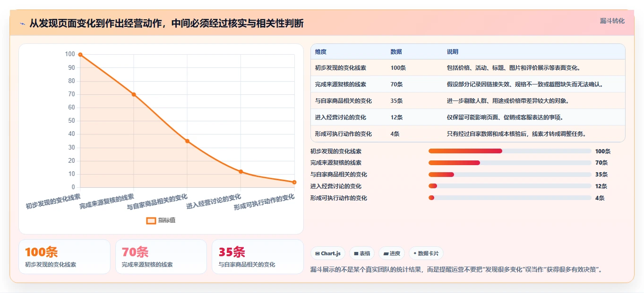Click x-axis label 形成可执行动作的变化
Screen dimensions: 644x293
[264, 202]
